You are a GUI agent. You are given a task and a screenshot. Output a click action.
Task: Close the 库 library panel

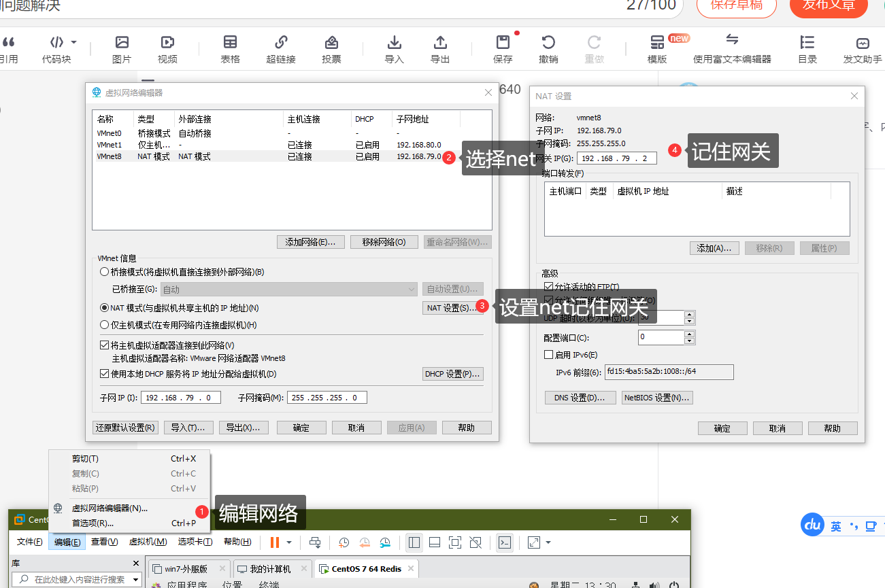coord(136,564)
